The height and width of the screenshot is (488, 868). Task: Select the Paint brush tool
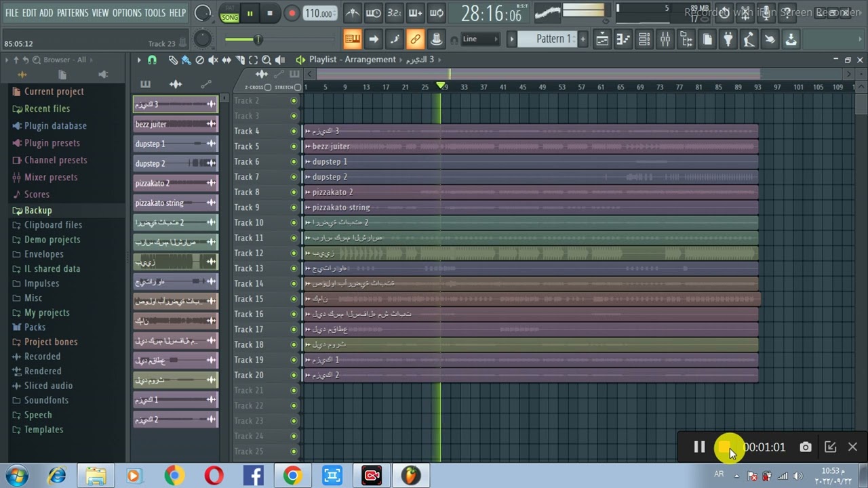click(x=186, y=60)
